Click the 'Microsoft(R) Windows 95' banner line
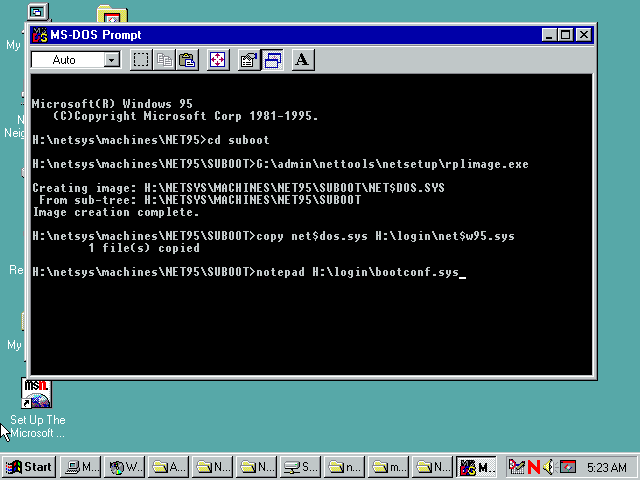The height and width of the screenshot is (480, 640). (x=112, y=104)
